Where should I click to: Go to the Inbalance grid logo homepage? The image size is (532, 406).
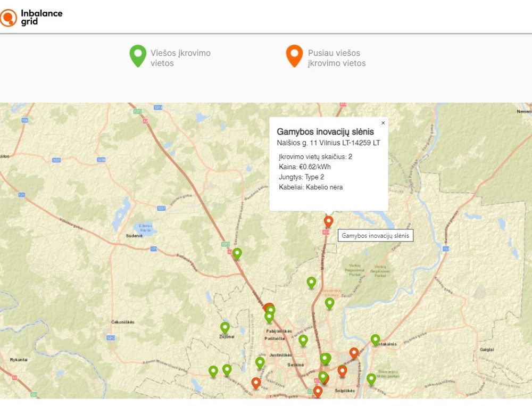(x=31, y=17)
